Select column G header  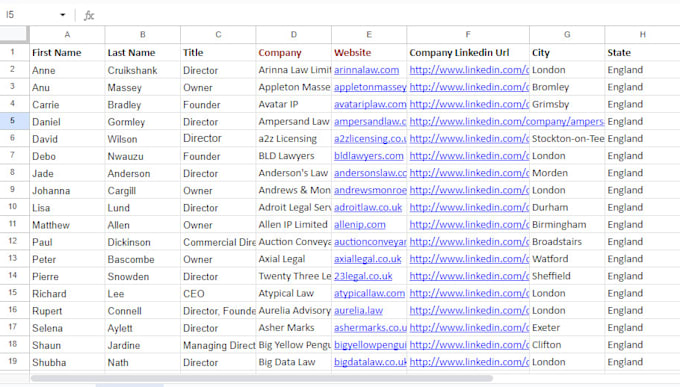tap(567, 35)
